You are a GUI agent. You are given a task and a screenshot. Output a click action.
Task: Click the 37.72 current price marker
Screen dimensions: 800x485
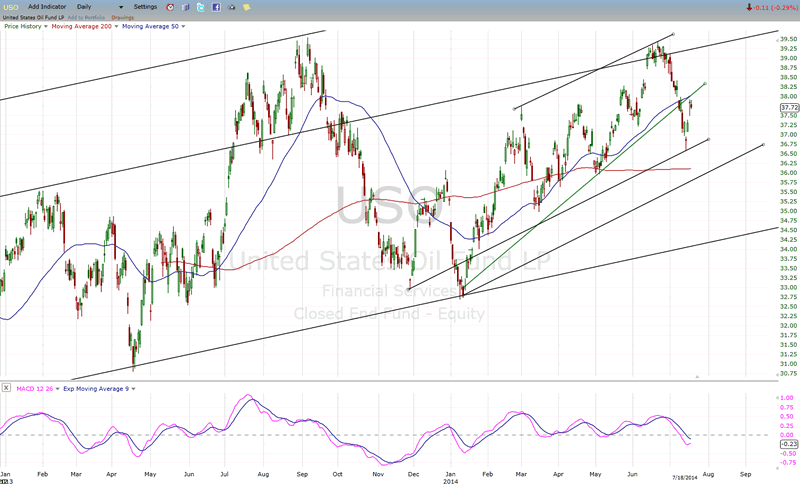[x=788, y=107]
